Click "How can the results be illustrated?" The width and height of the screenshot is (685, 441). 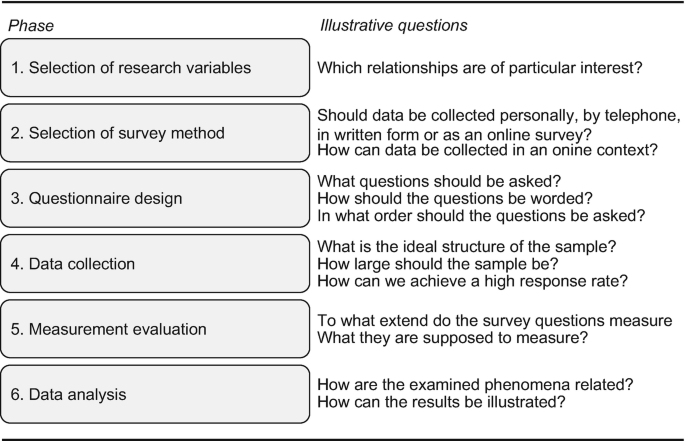(442, 402)
